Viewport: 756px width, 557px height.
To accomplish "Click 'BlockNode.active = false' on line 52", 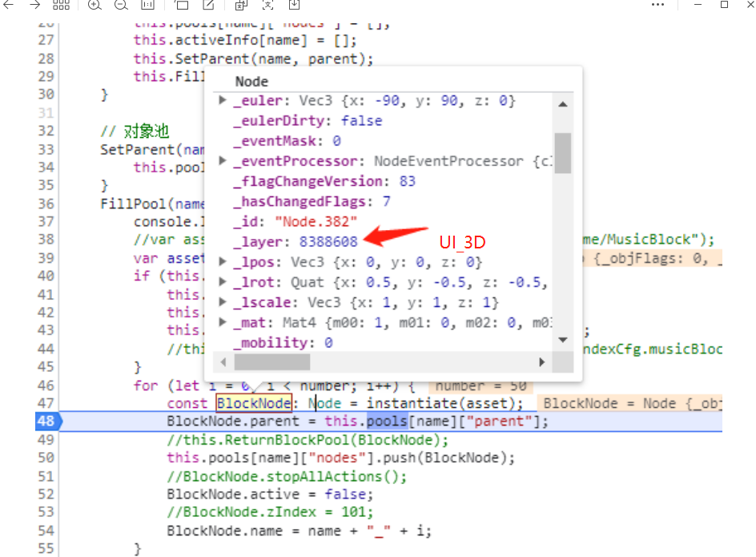I will click(270, 494).
